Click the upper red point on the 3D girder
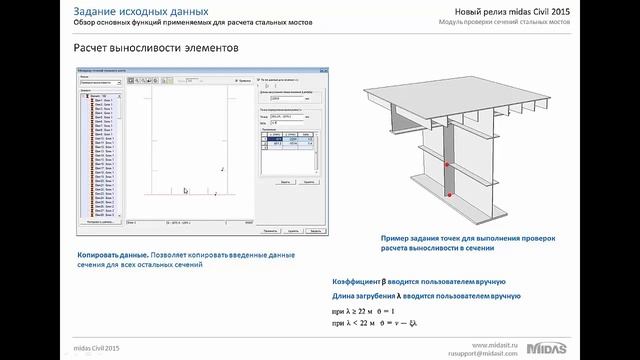 447,164
